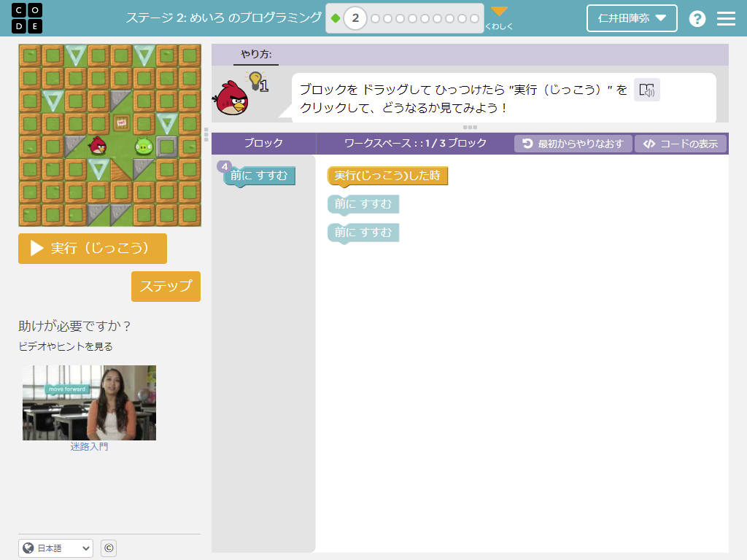Click the green pig in the maze
Viewport: 747px width, 560px height.
144,146
